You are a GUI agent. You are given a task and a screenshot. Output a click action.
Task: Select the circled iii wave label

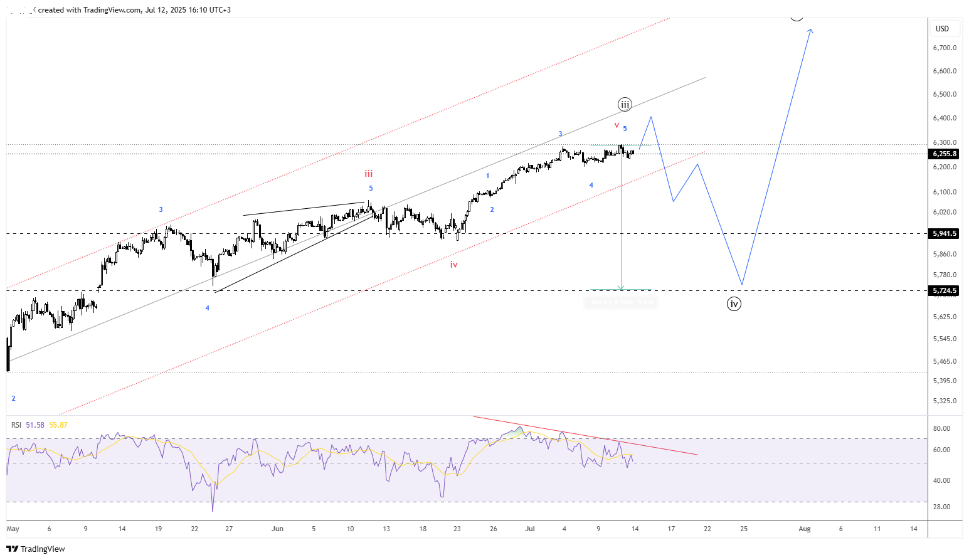624,105
